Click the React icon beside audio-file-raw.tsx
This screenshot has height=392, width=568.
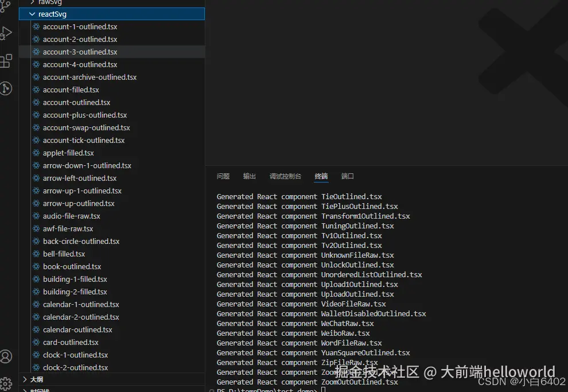(36, 216)
